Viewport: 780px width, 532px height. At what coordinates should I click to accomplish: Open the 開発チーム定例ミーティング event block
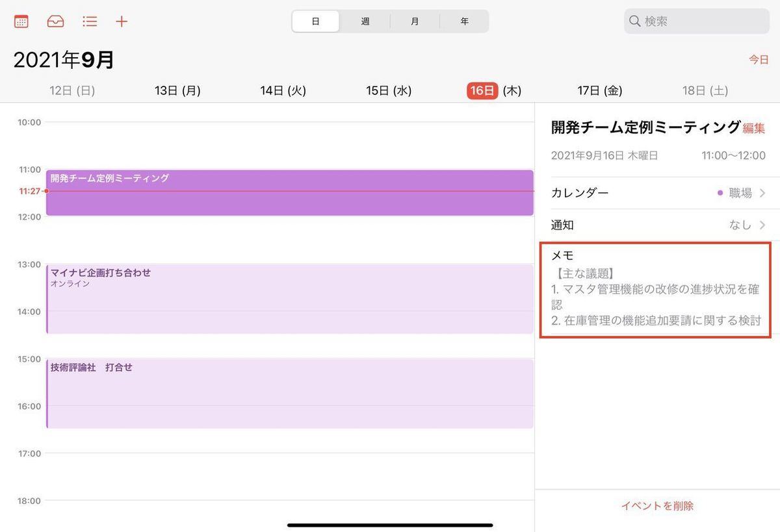(290, 193)
